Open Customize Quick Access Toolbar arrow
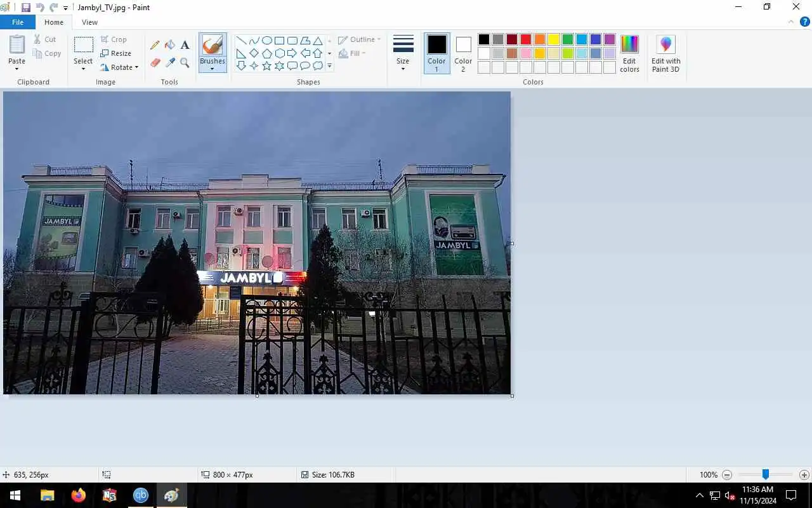 [65, 8]
